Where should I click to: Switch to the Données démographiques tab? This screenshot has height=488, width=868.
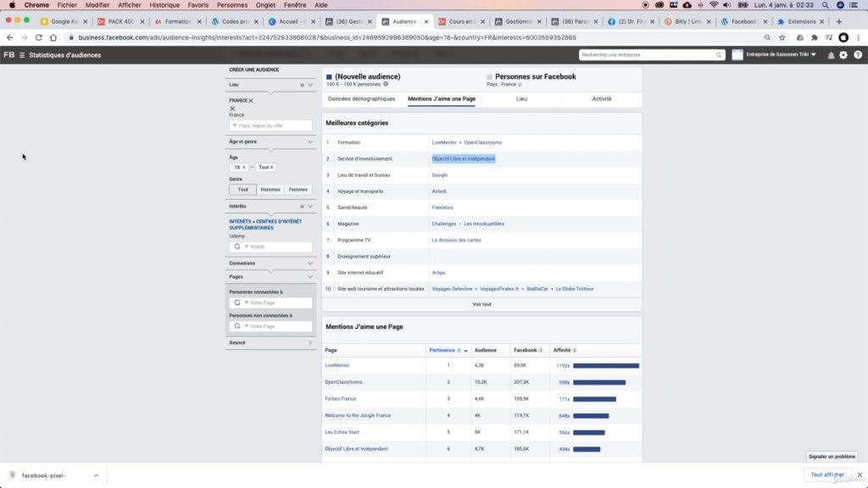[x=361, y=99]
